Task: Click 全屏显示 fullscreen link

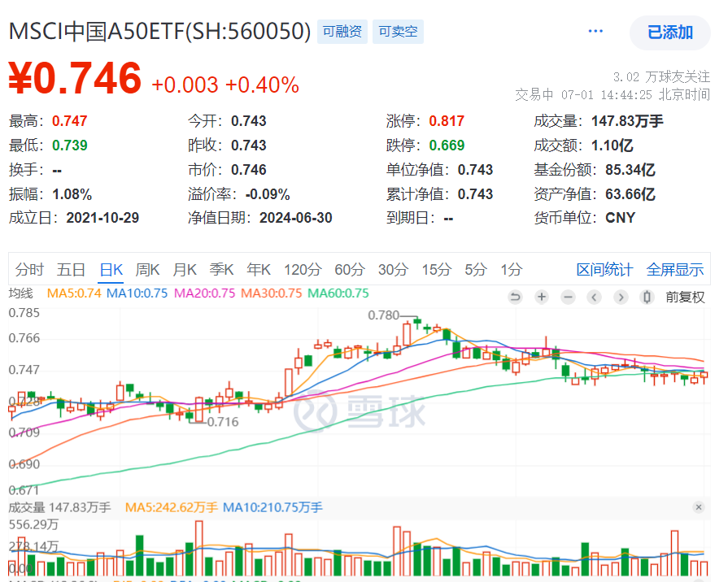Action: pos(675,270)
